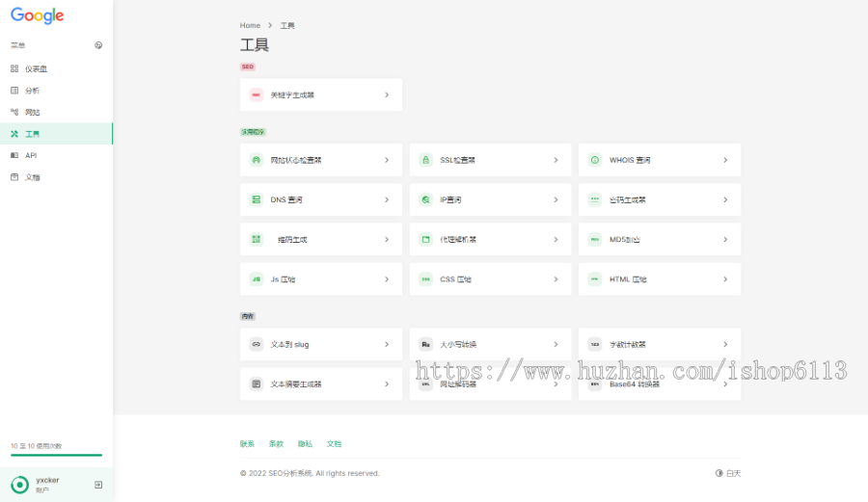Click the MD5 encryption icon
This screenshot has width=868, height=502.
[x=594, y=240]
